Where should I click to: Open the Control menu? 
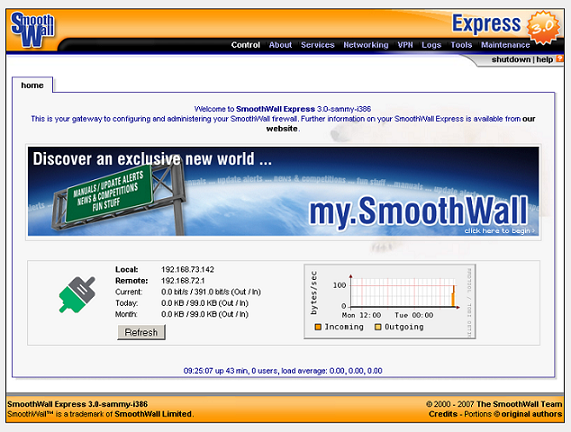[x=245, y=45]
